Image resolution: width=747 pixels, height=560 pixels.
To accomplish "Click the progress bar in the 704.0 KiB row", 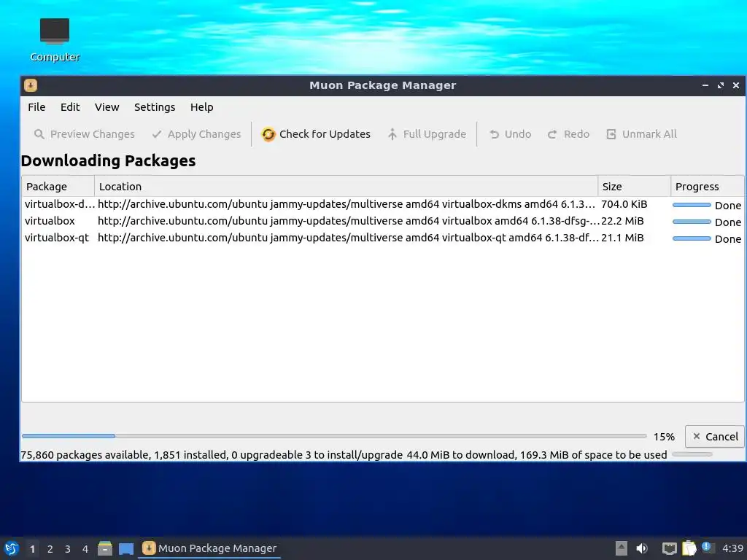I will click(692, 205).
